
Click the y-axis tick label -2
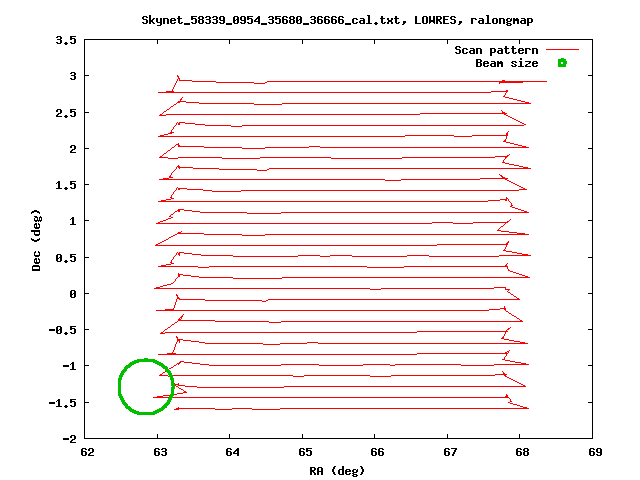pos(69,439)
